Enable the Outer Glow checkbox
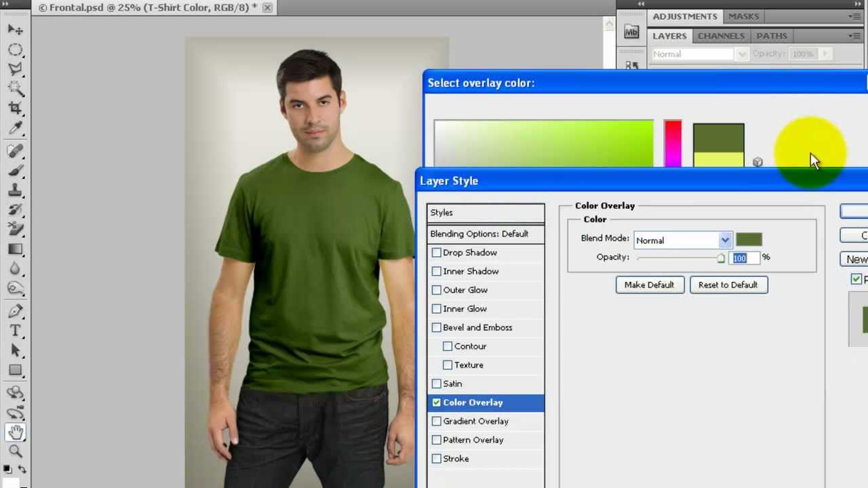 tap(437, 290)
